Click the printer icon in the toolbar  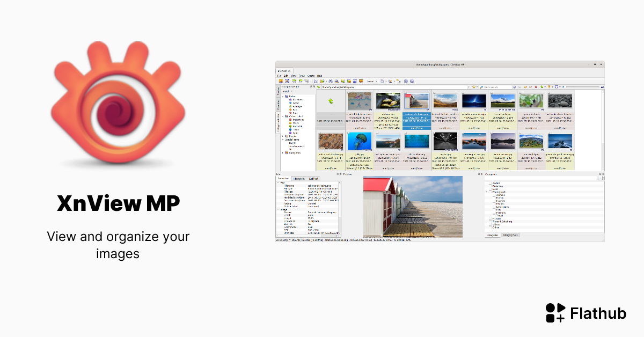point(336,81)
